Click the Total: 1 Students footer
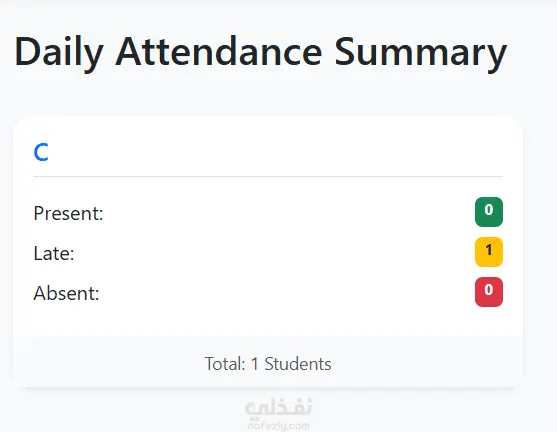This screenshot has height=432, width=557. pyautogui.click(x=268, y=364)
